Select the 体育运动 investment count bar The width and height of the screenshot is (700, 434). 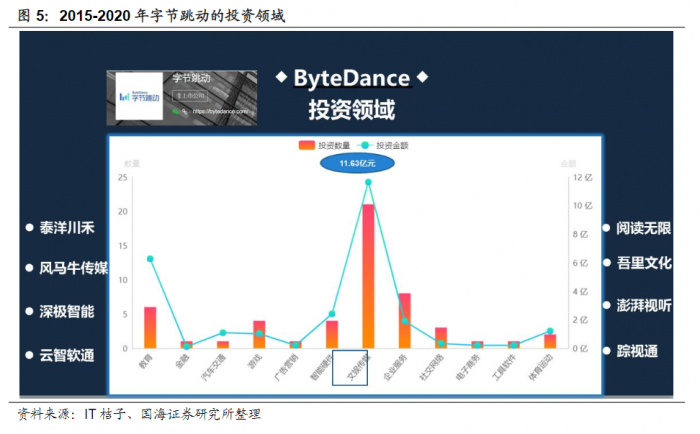pyautogui.click(x=550, y=342)
